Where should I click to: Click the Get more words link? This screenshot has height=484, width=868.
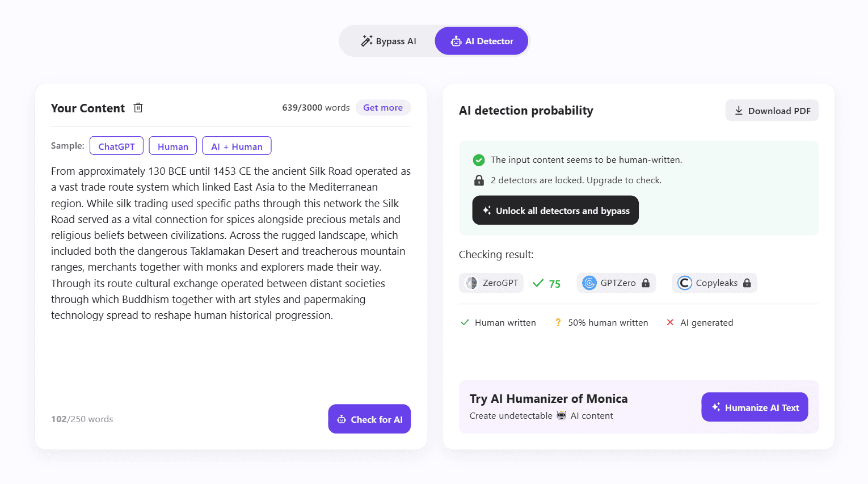click(383, 108)
